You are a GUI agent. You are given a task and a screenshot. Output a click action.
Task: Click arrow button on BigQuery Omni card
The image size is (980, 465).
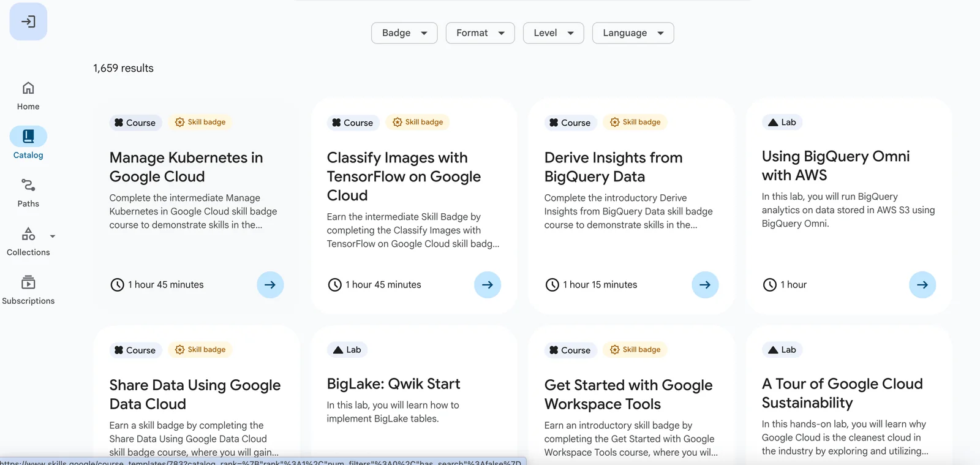[x=922, y=285]
